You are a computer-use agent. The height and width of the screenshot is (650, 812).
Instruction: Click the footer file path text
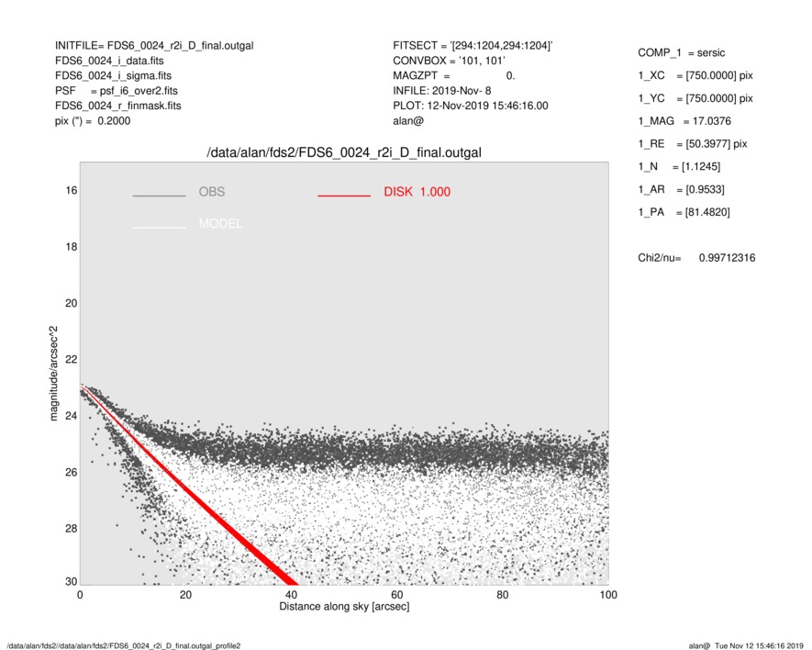click(124, 645)
